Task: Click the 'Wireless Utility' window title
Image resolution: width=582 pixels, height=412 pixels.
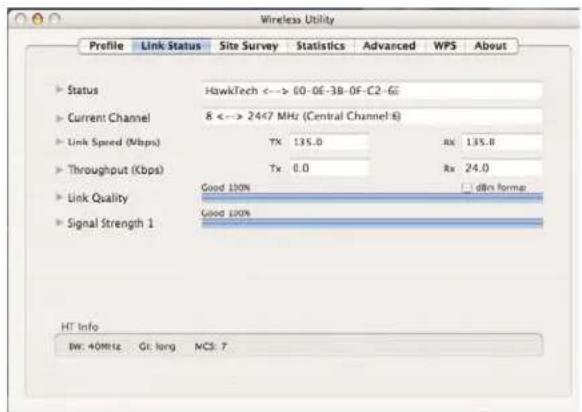Action: coord(297,20)
